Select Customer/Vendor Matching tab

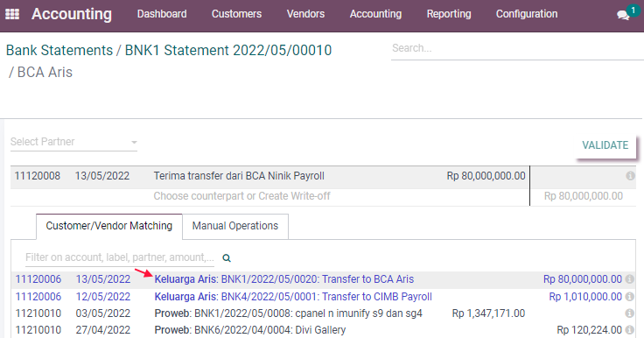[108, 226]
